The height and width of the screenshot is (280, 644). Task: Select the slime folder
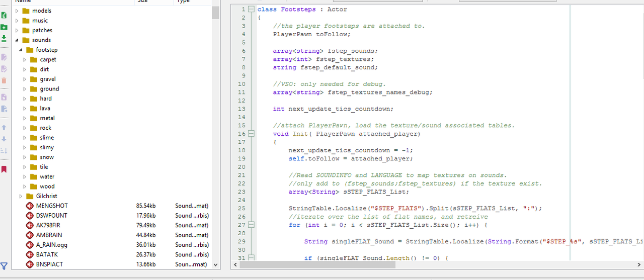click(x=47, y=138)
